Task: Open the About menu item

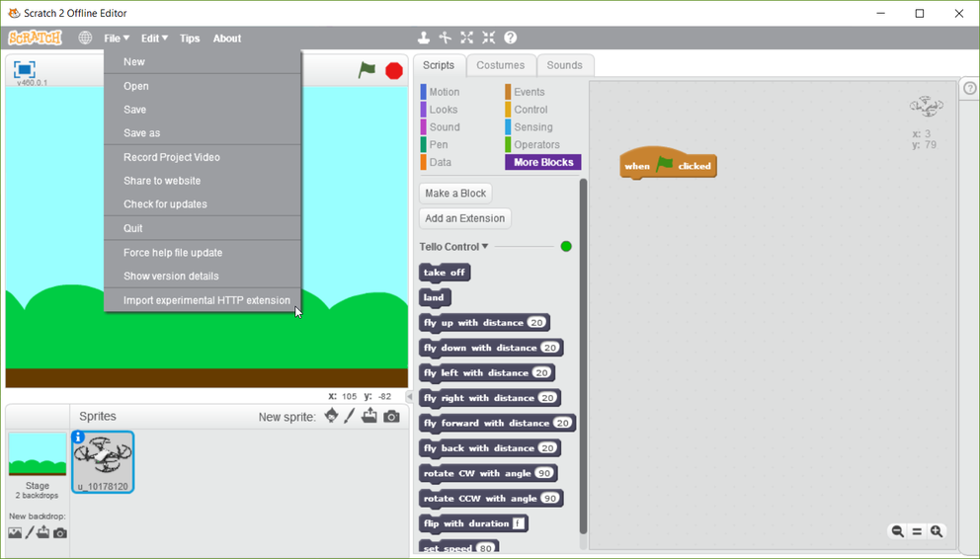Action: (x=227, y=39)
